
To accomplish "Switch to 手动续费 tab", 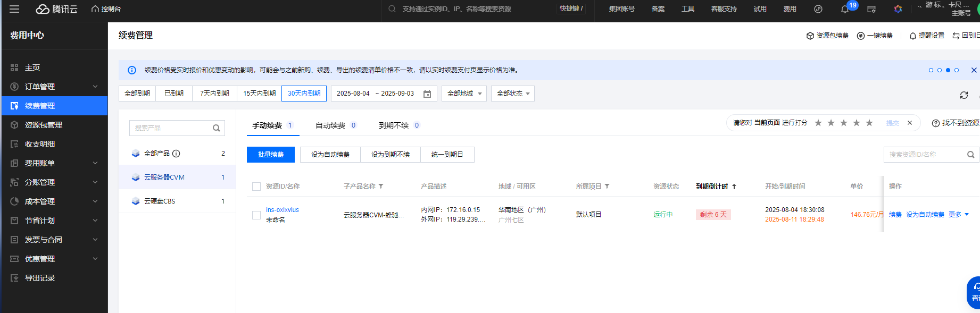I will [x=273, y=125].
